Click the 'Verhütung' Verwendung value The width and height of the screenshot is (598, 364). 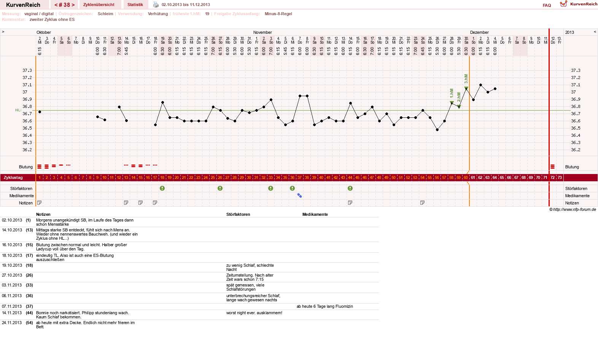158,14
